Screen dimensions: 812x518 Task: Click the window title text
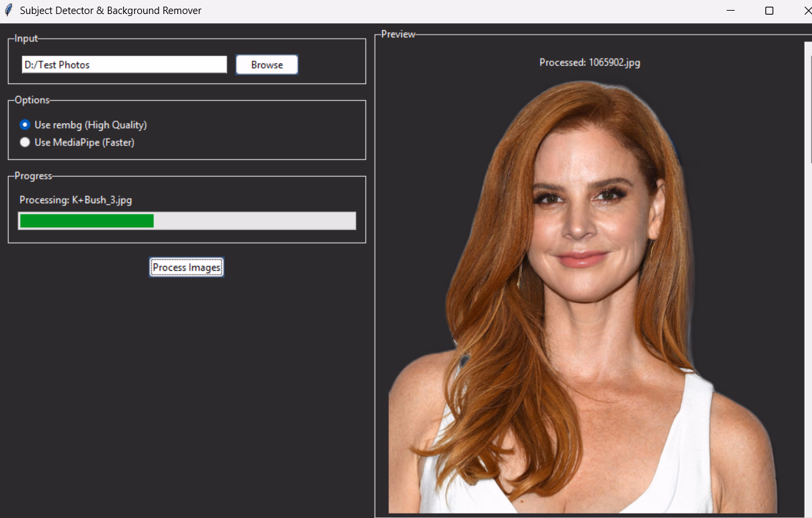tap(111, 11)
